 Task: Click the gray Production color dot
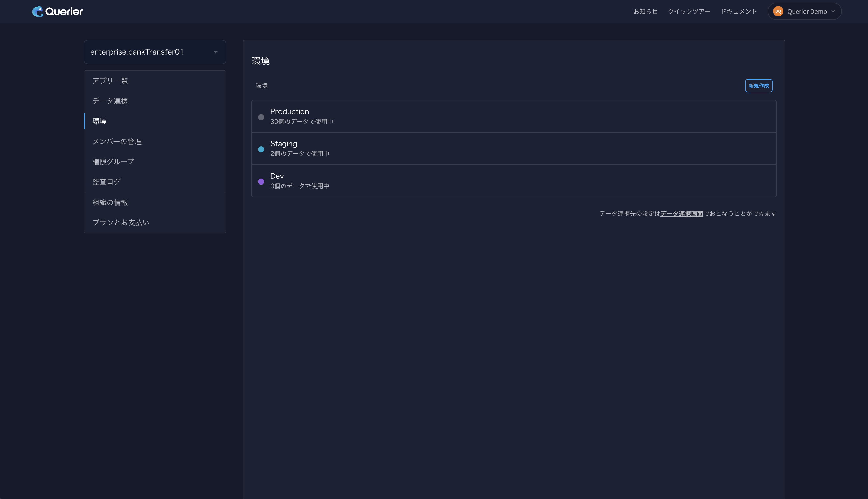[261, 117]
